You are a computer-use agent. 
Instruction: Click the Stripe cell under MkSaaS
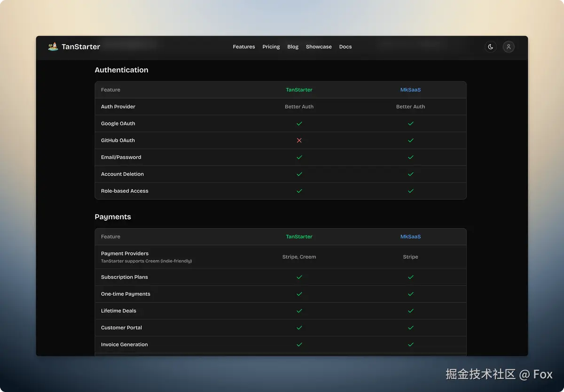coord(410,257)
